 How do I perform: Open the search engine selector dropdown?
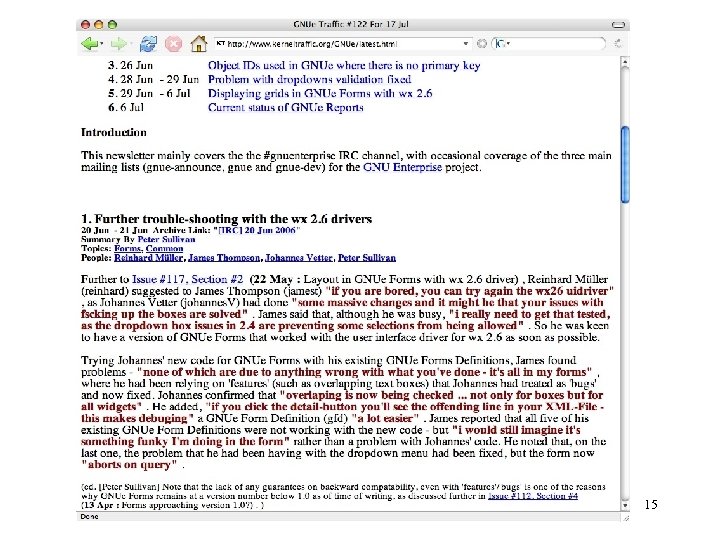click(x=502, y=44)
